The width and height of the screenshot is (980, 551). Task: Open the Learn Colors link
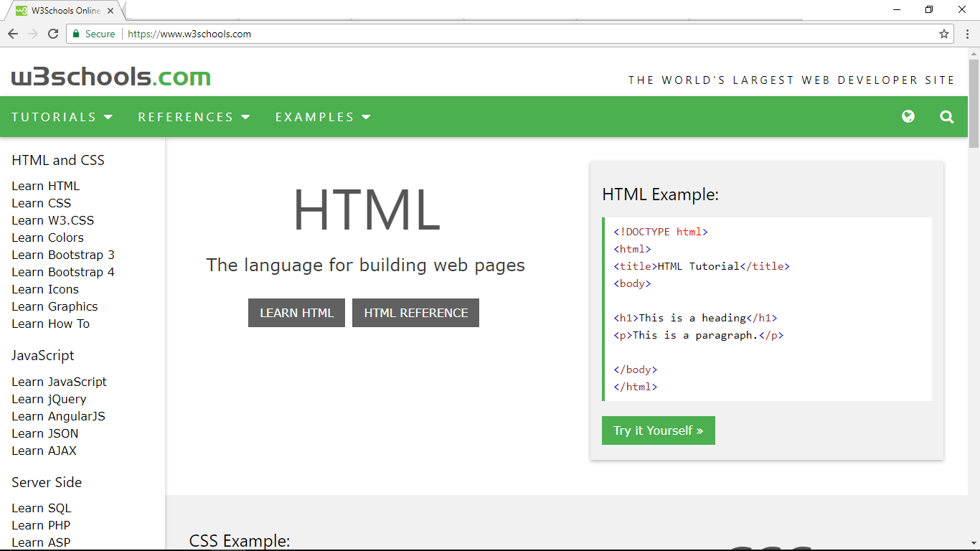(47, 237)
